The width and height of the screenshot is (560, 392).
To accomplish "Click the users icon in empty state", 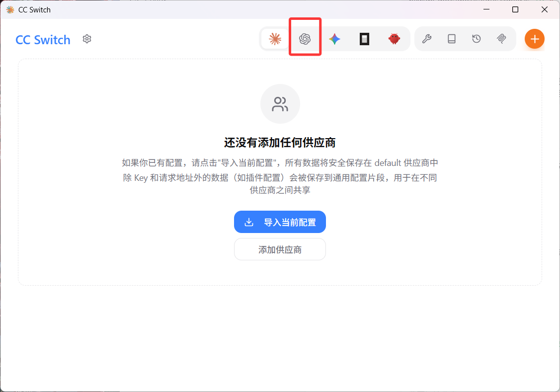I will pyautogui.click(x=280, y=104).
